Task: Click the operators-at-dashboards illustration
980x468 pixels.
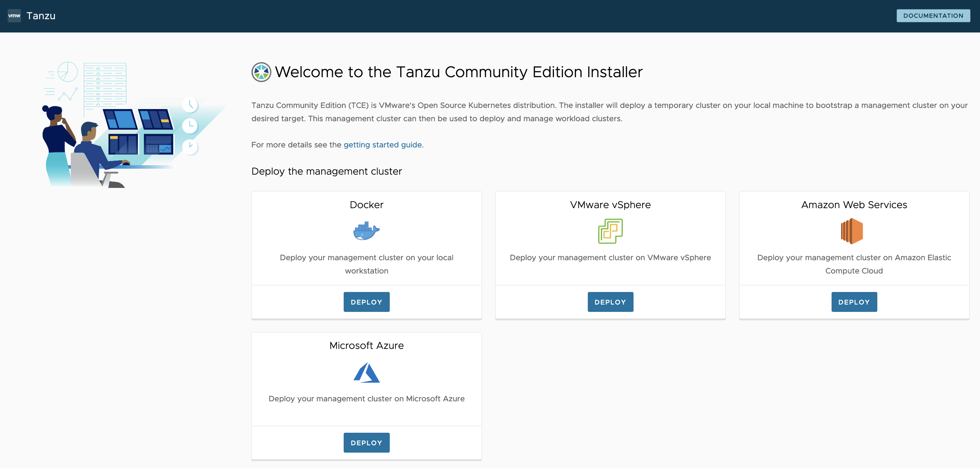Action: click(135, 124)
